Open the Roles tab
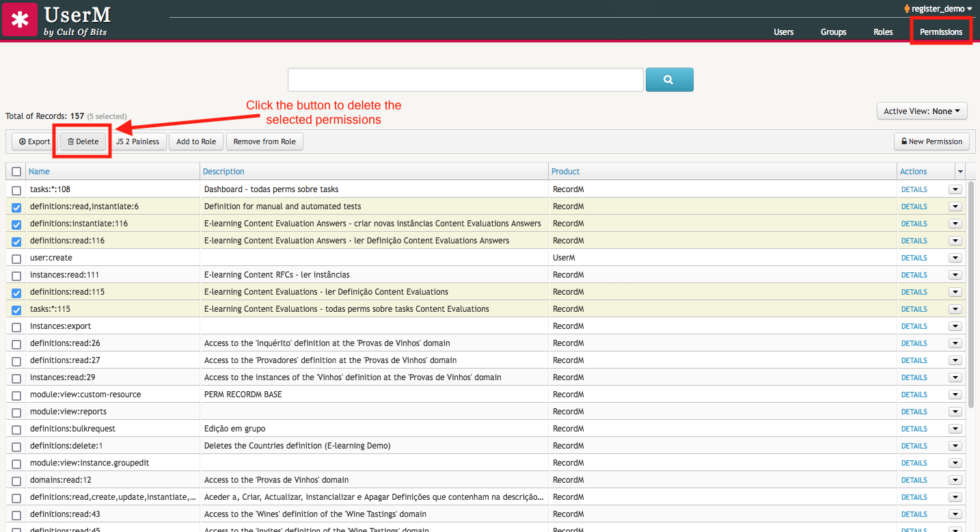The width and height of the screenshot is (980, 532). (x=883, y=32)
